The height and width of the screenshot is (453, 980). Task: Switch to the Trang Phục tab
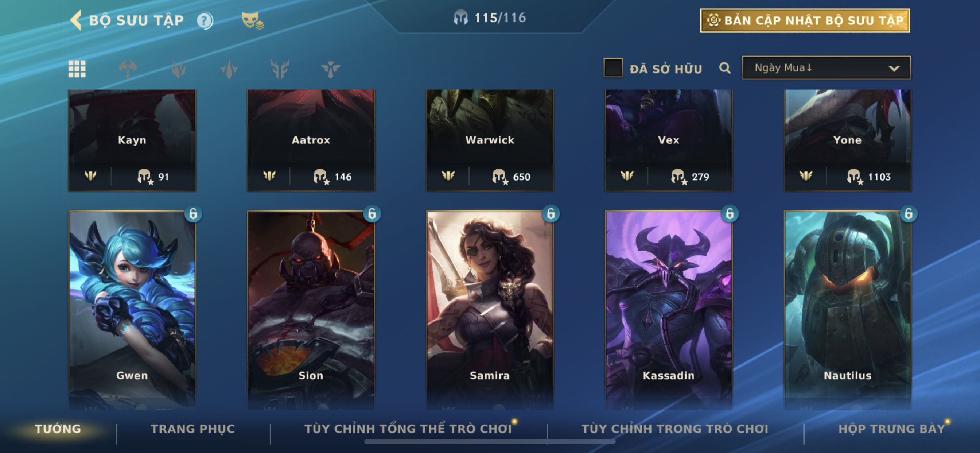pos(193,429)
